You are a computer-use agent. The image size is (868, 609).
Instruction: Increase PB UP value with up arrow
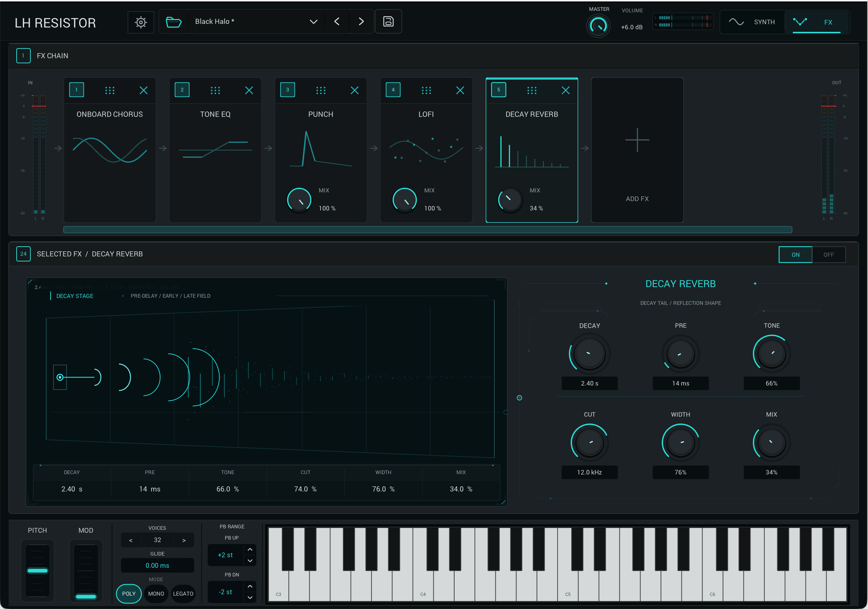tap(250, 549)
